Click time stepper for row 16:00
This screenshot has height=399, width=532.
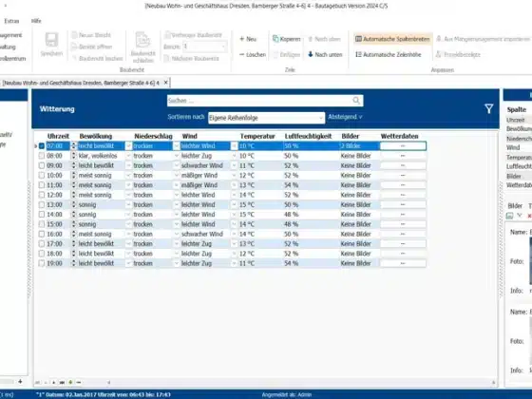tap(74, 234)
